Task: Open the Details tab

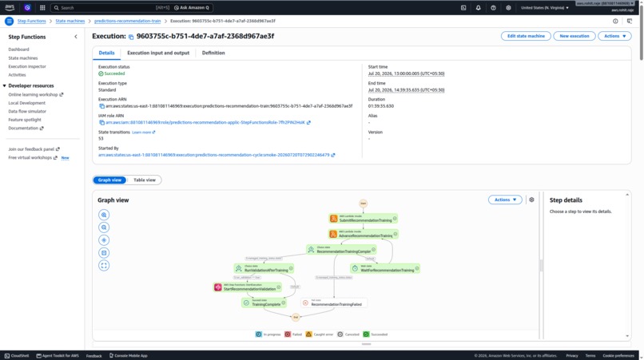Action: [106, 53]
